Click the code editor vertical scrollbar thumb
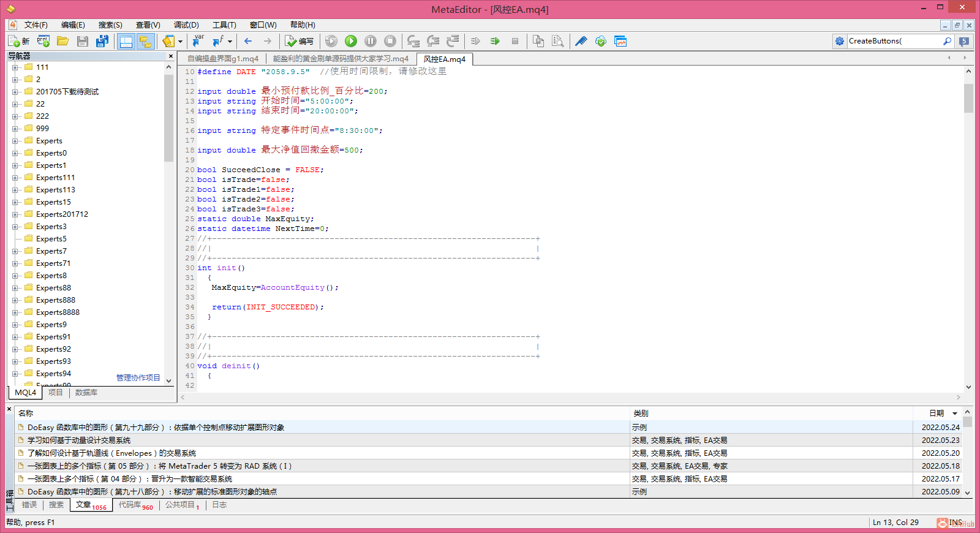Viewport: 980px width, 533px height. point(968,98)
